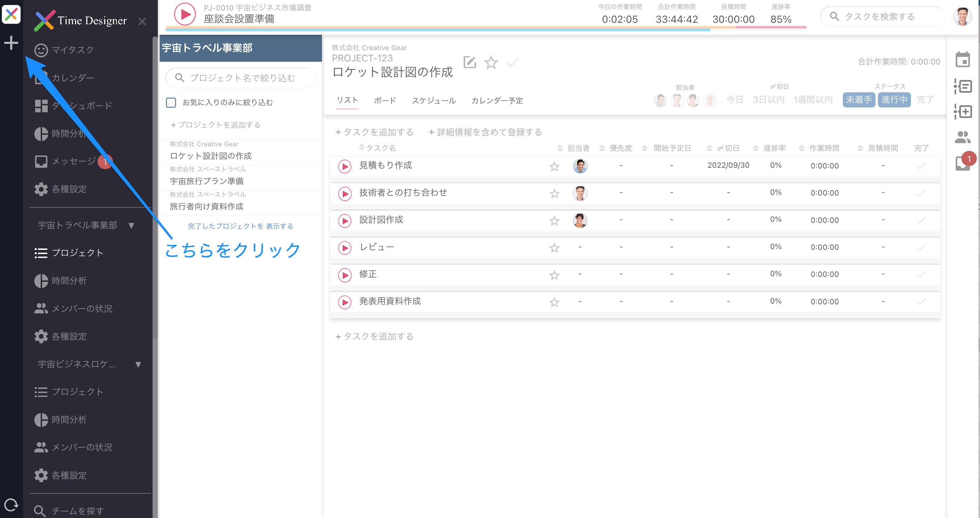Viewport: 980px width, 518px height.
Task: Favorite the 設計図作成 task with star
Action: pyautogui.click(x=554, y=221)
